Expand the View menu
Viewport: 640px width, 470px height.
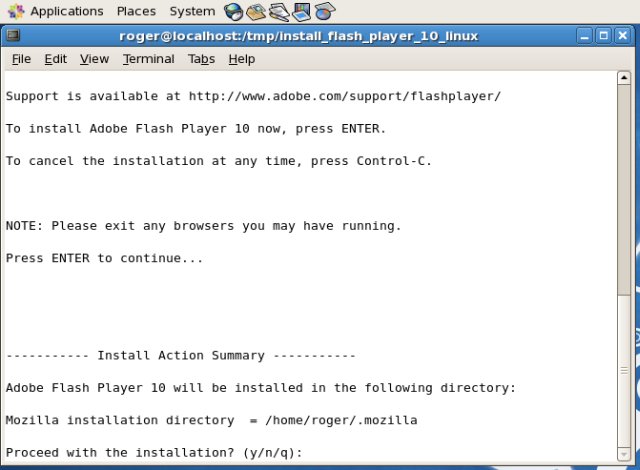click(x=94, y=59)
